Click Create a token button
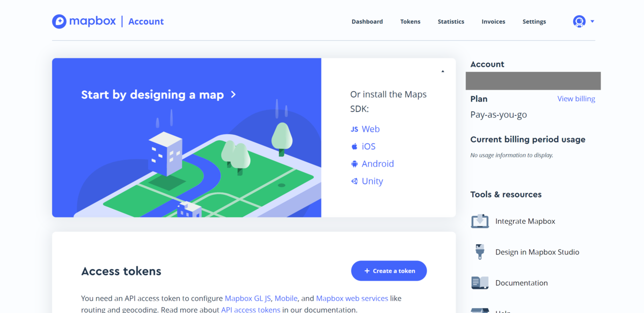 tap(389, 271)
